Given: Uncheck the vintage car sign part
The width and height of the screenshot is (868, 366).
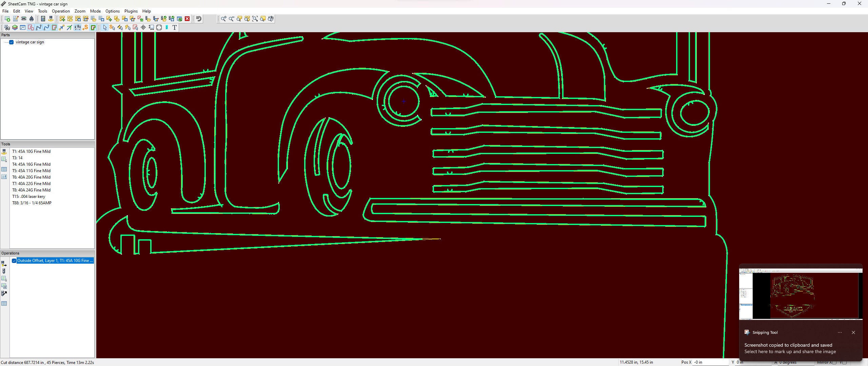Looking at the screenshot, I should point(11,42).
